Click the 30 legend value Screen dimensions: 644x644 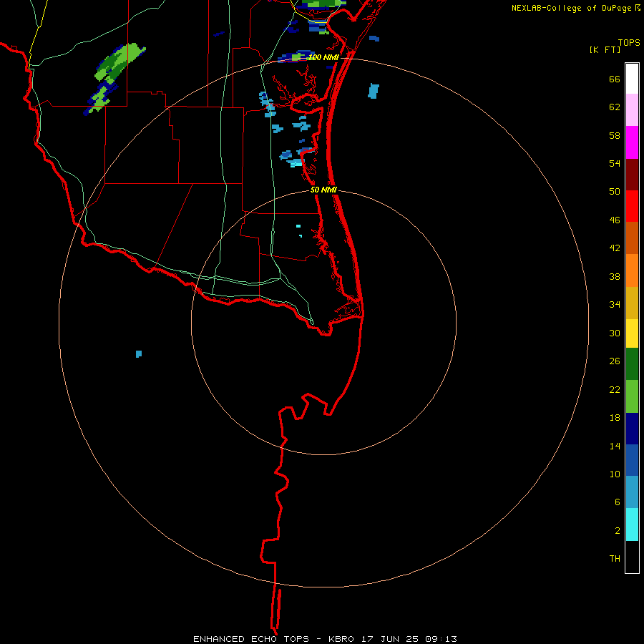point(615,333)
